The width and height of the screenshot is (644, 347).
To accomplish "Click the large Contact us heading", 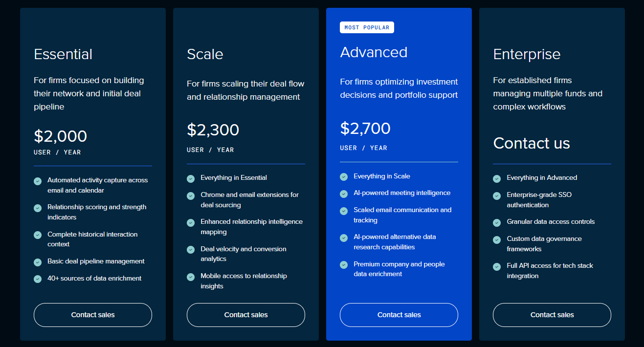I will coord(532,143).
